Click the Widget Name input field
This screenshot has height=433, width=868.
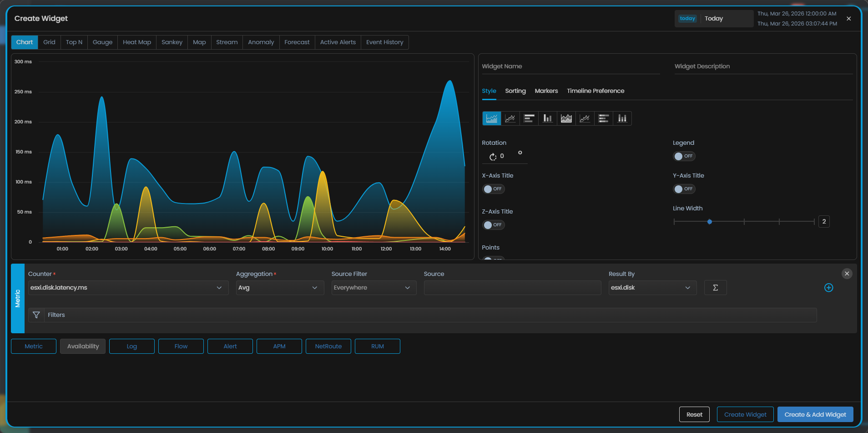click(x=570, y=66)
